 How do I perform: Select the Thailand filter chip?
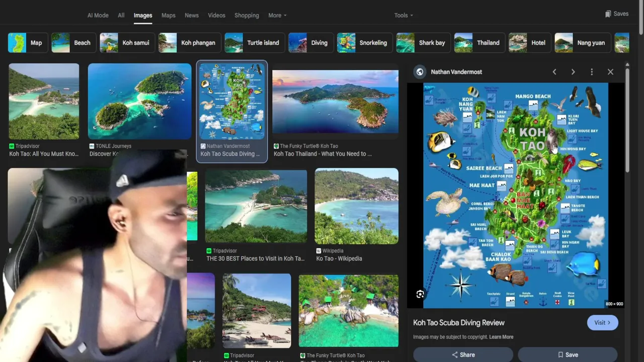point(479,43)
